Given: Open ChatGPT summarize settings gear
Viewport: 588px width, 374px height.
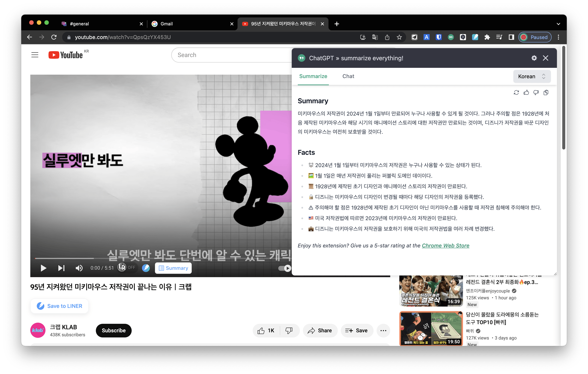Looking at the screenshot, I should click(534, 58).
